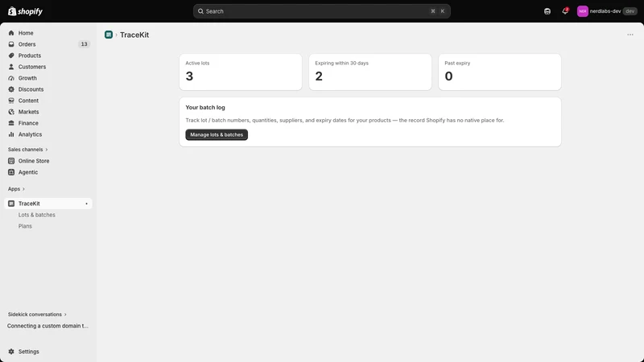Click the Finance bank icon

pyautogui.click(x=11, y=123)
